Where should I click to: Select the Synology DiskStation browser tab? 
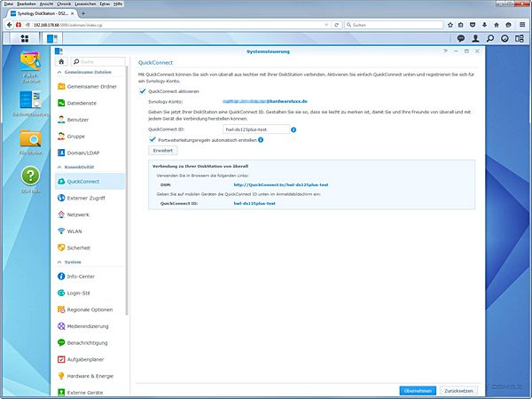click(43, 13)
